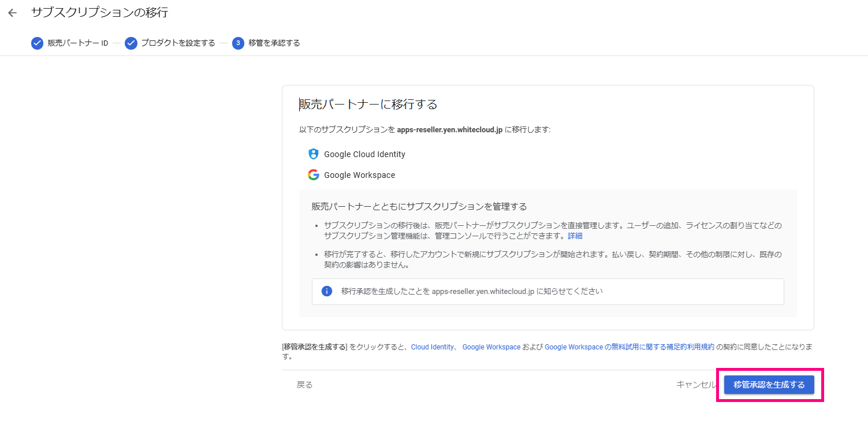Click the Google Cloud Identity product name
Image resolution: width=868 pixels, height=428 pixels.
pos(364,154)
